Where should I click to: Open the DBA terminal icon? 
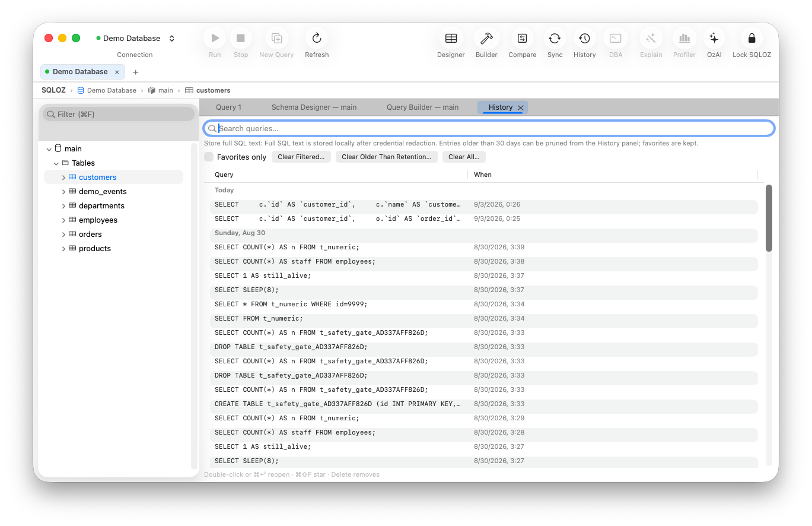[616, 39]
